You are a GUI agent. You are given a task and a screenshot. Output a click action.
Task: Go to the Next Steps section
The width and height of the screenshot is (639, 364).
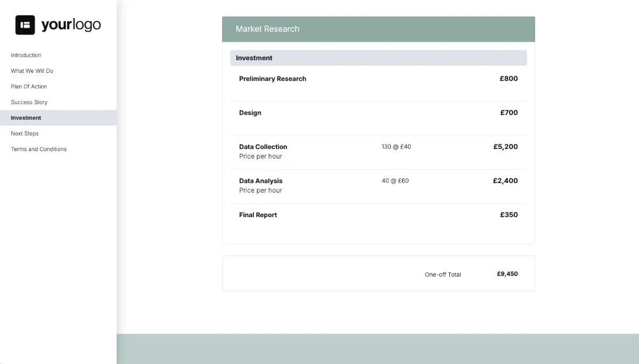24,133
